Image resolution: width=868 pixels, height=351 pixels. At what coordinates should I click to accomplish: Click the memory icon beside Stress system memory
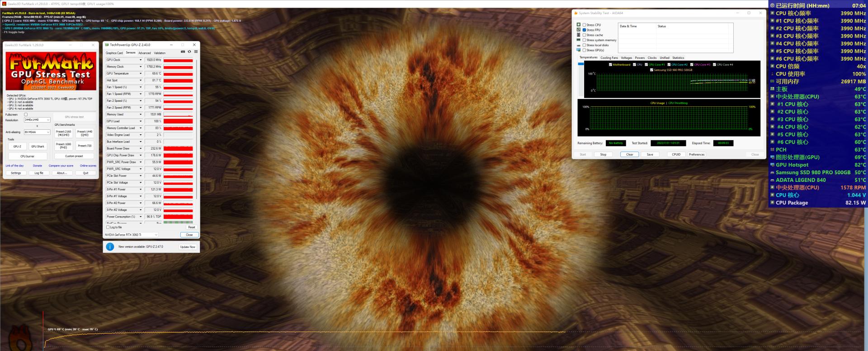point(578,40)
